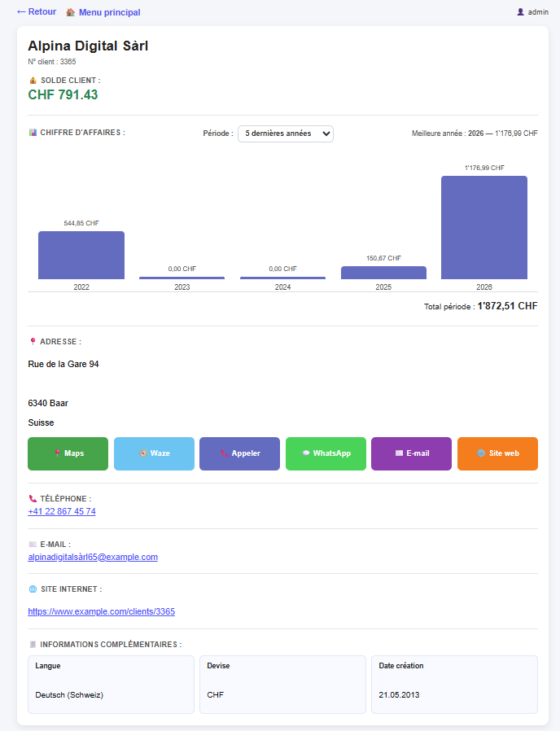Image resolution: width=560 pixels, height=731 pixels.
Task: Click the Devise info card
Action: (282, 685)
